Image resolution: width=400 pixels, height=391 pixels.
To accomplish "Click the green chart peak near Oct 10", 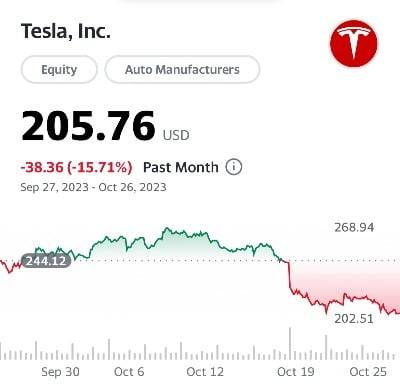I will coord(167,229).
